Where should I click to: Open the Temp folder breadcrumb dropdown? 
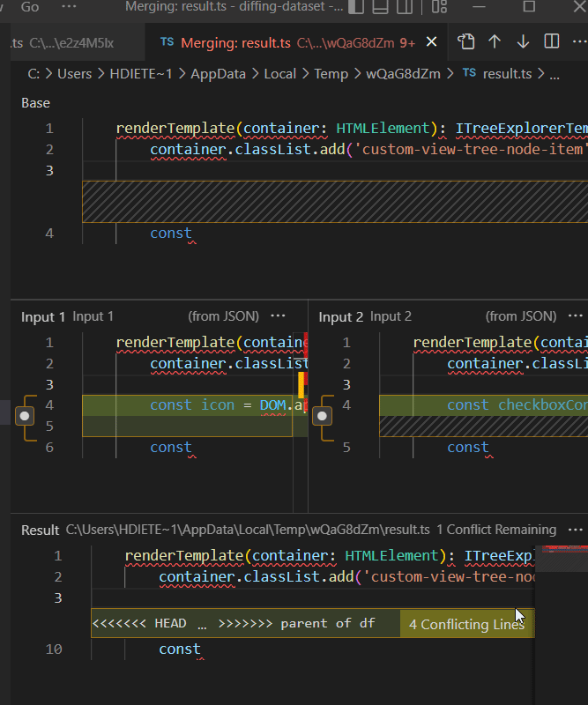[x=332, y=74]
